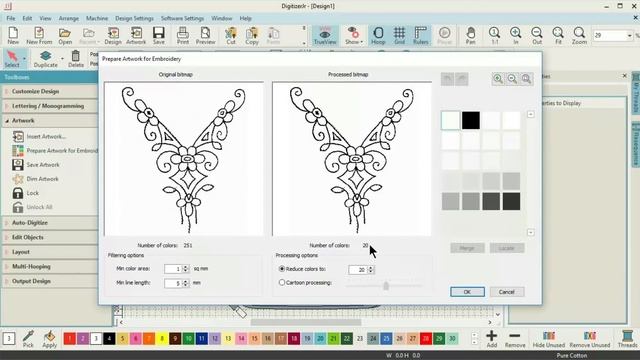Click Save Artwork in toolbox
Viewport: 640px width, 360px height.
pyautogui.click(x=36, y=164)
